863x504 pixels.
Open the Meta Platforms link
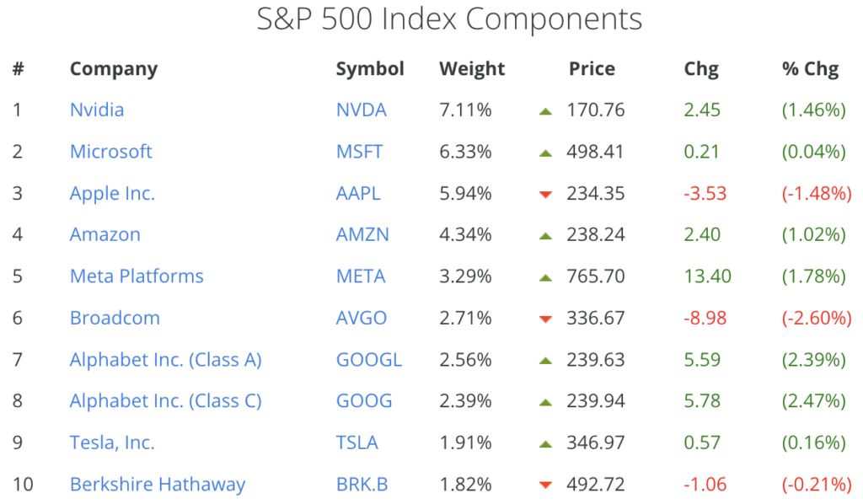(137, 276)
